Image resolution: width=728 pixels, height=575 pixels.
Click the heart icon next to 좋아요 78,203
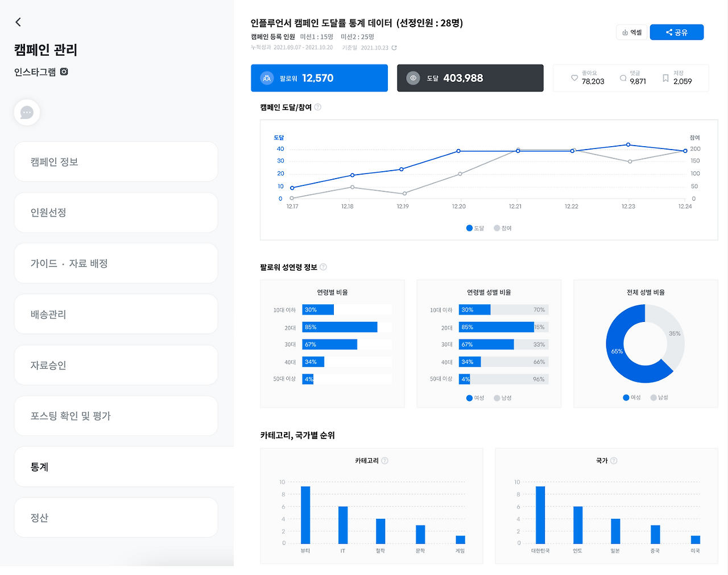pos(574,78)
